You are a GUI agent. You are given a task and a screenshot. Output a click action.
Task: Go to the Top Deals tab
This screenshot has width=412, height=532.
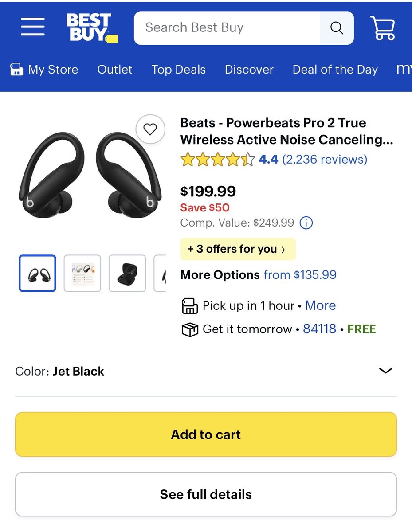click(x=178, y=70)
